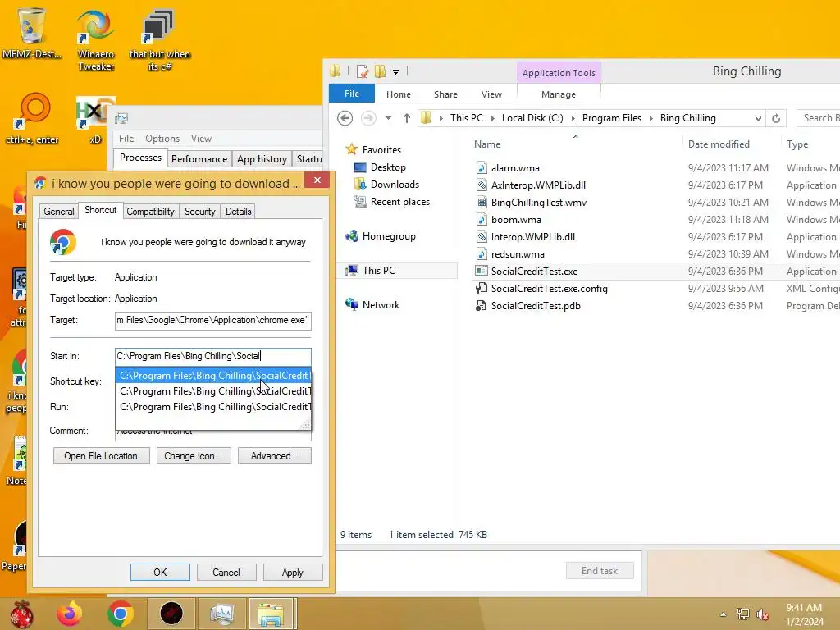Switch to Compatibility tab in properties dialog
Screen dimensions: 840x630
(x=151, y=212)
